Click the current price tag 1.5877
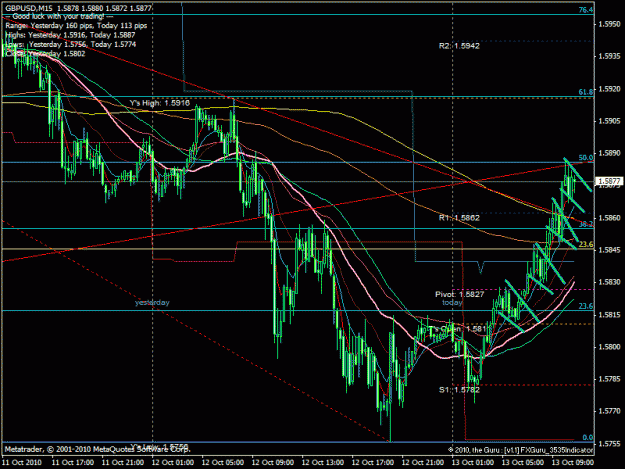Screen dimensions: 625x469 (609, 182)
